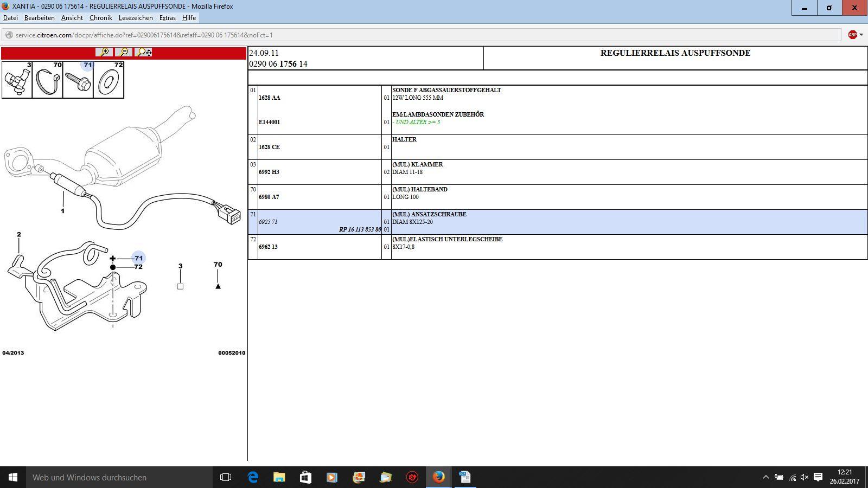Show hidden system tray icons
Image resolution: width=868 pixels, height=488 pixels.
(765, 477)
